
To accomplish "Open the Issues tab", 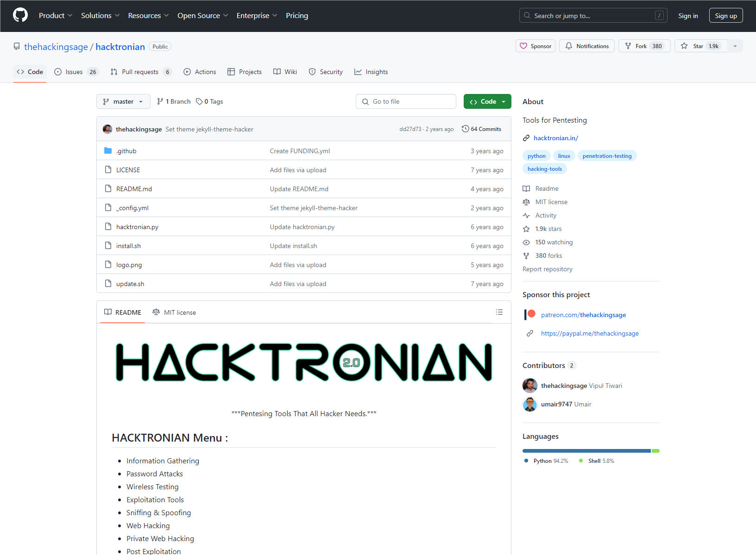I will [76, 72].
